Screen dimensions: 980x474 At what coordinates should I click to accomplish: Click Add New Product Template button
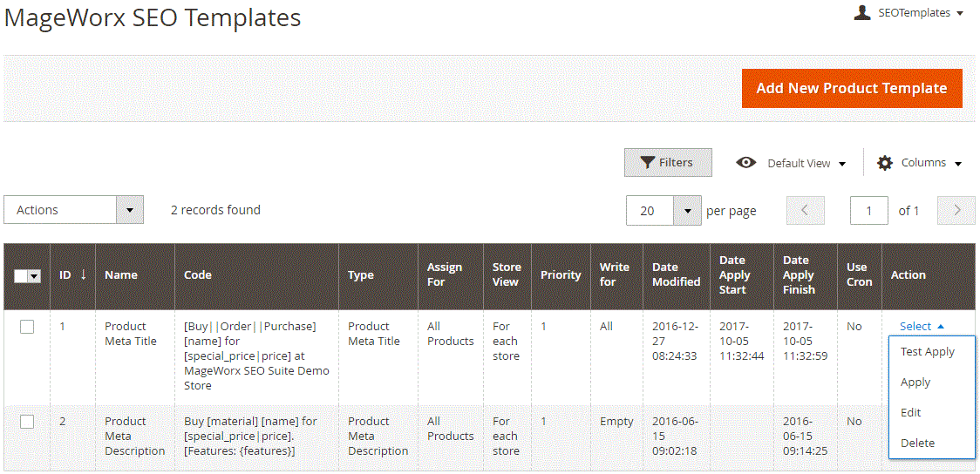pyautogui.click(x=852, y=89)
